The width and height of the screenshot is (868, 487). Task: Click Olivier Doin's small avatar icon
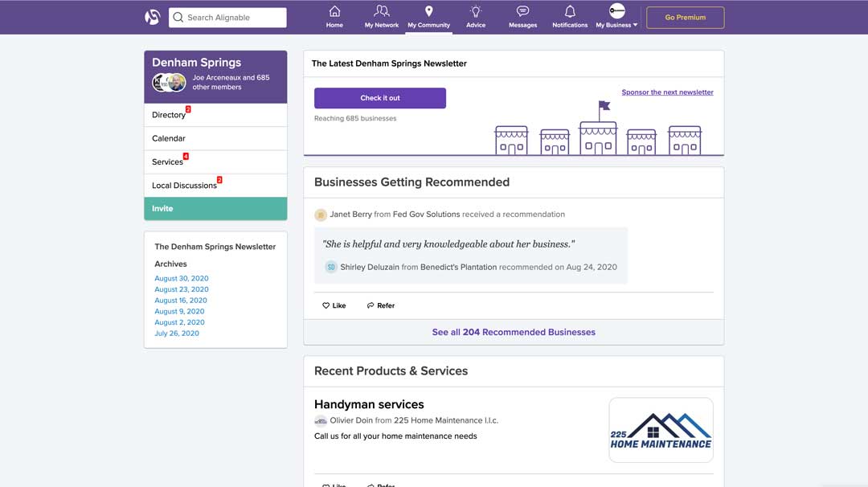tap(321, 420)
